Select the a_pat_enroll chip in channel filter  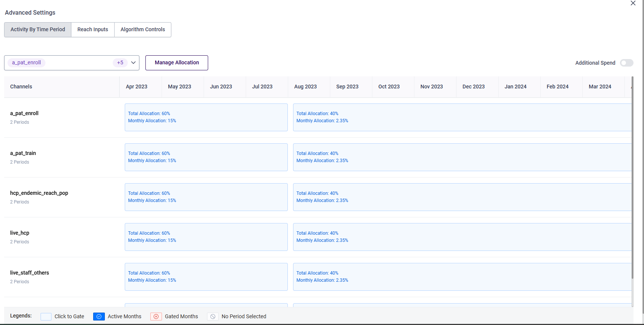coord(27,63)
